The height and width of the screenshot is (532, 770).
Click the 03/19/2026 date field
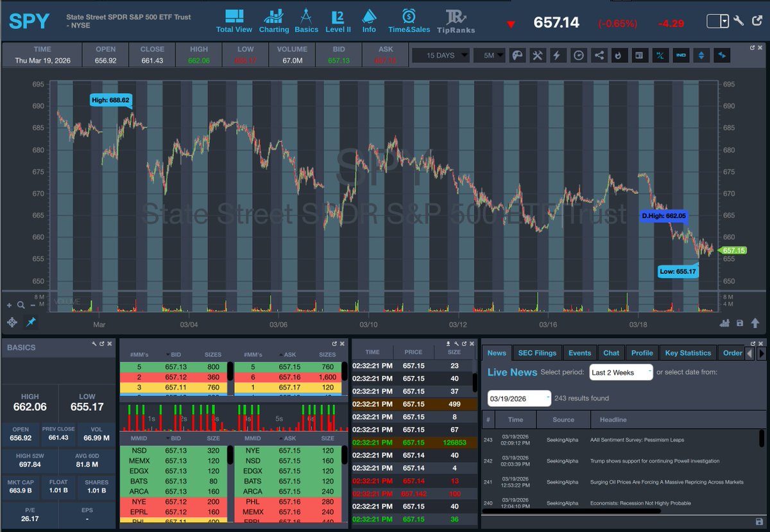click(517, 398)
